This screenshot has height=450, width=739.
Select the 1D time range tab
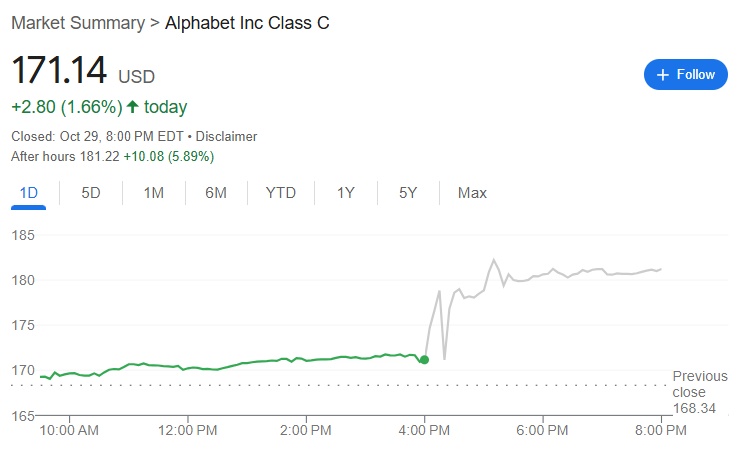click(28, 192)
